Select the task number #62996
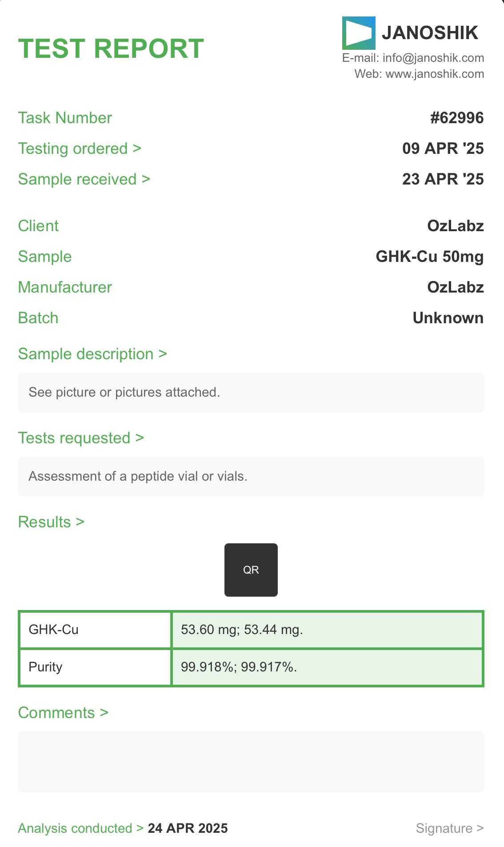 pyautogui.click(x=456, y=118)
